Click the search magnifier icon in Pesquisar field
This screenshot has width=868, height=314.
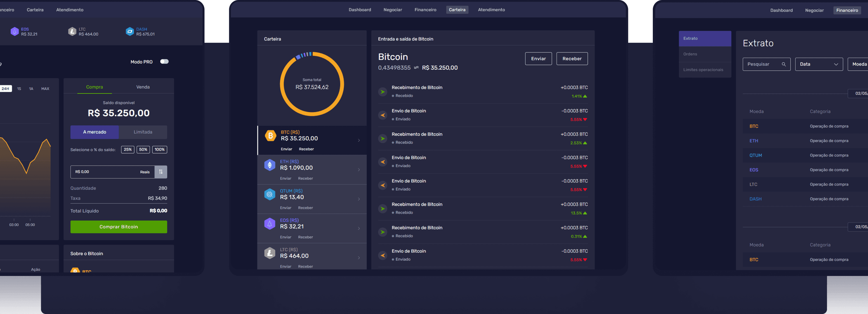coord(784,64)
